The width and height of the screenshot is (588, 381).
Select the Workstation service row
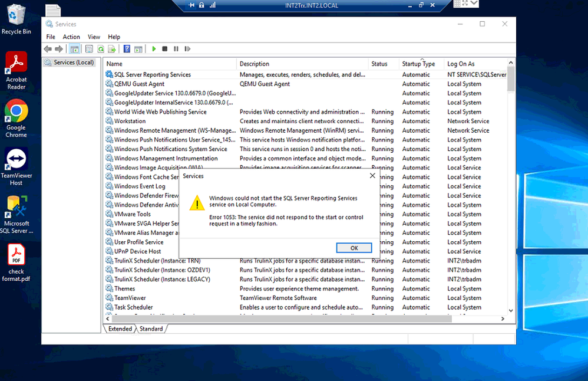coord(306,121)
